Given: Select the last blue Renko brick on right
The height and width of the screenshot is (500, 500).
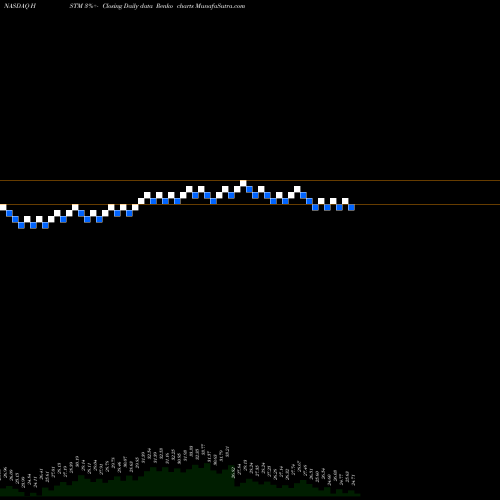Looking at the screenshot, I should coord(351,207).
